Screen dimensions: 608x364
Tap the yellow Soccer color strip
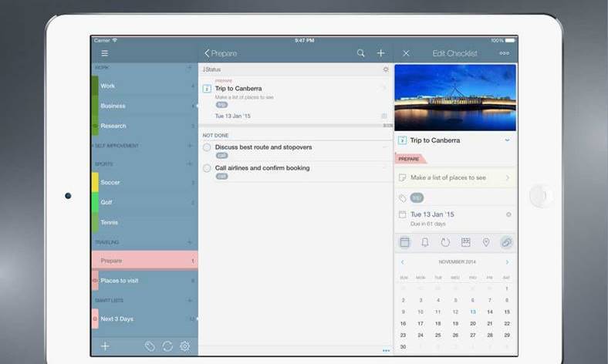(95, 183)
